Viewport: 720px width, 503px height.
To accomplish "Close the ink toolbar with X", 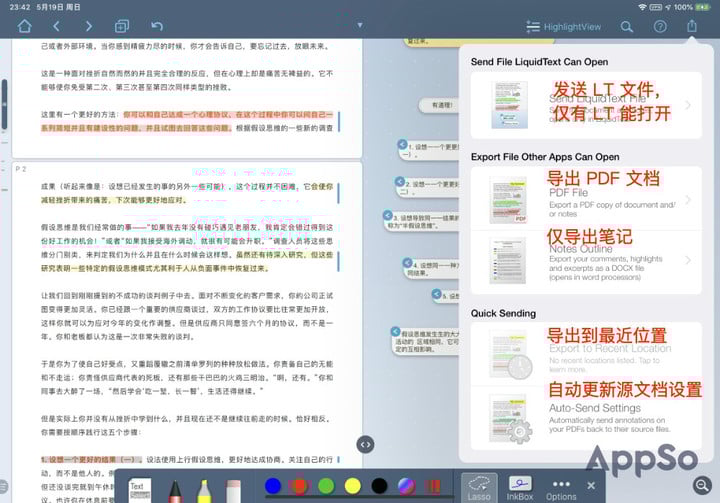I will click(x=591, y=485).
